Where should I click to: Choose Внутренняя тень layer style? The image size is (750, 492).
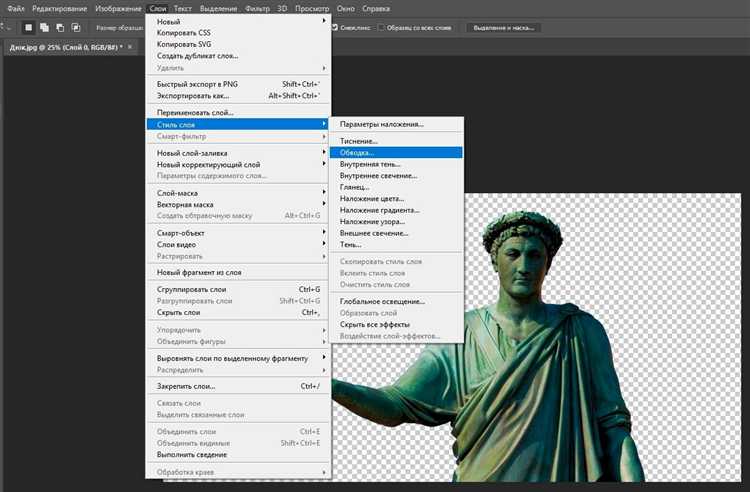pyautogui.click(x=396, y=164)
